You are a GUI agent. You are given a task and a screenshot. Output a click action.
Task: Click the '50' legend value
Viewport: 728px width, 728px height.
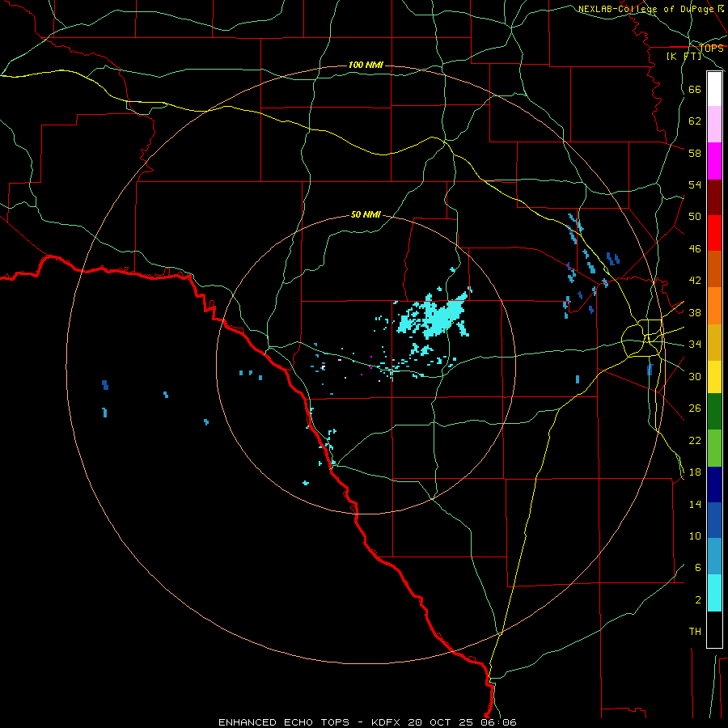pyautogui.click(x=695, y=217)
